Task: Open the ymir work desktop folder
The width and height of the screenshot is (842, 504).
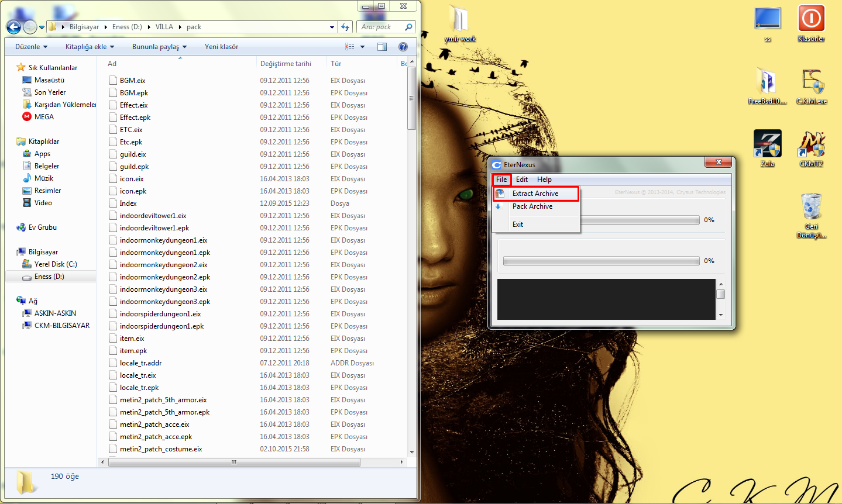Action: coord(460,24)
